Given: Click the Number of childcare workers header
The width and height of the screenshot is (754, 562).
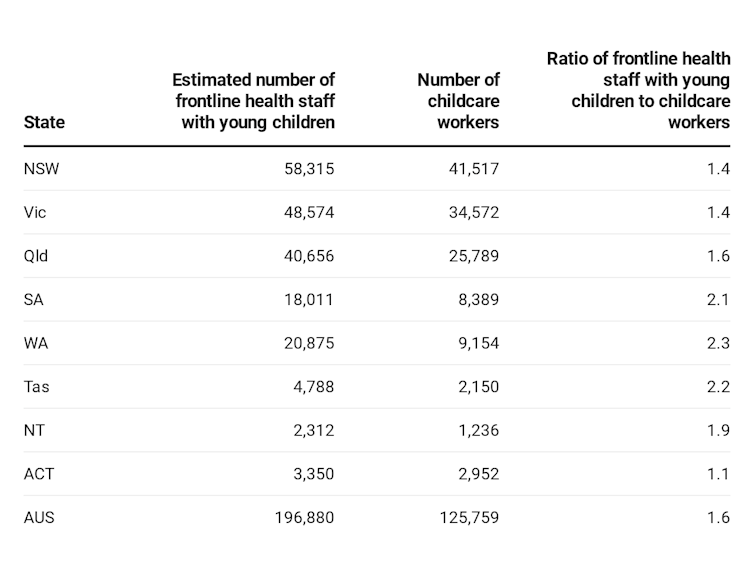Looking at the screenshot, I should coord(457,100).
